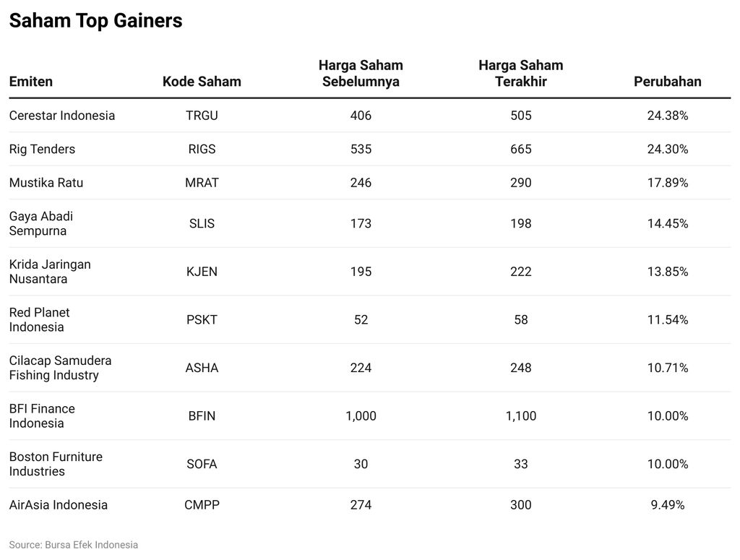Click the Cilacap Samudera Fishing Industry name
This screenshot has width=740, height=560.
(x=60, y=368)
